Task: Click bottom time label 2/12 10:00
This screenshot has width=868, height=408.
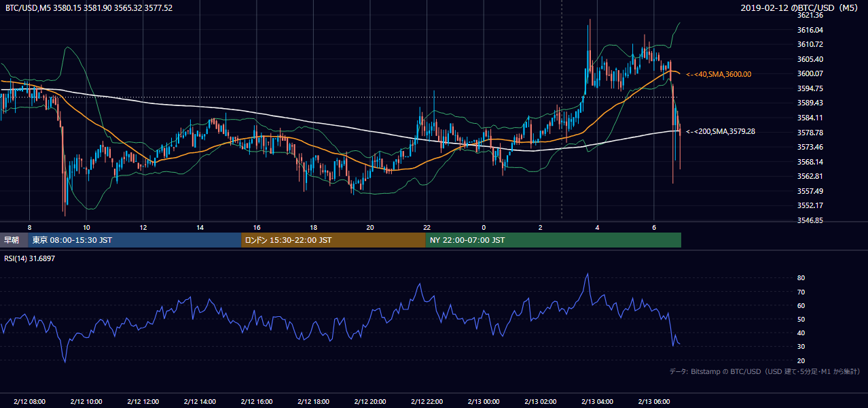Action: (86, 402)
